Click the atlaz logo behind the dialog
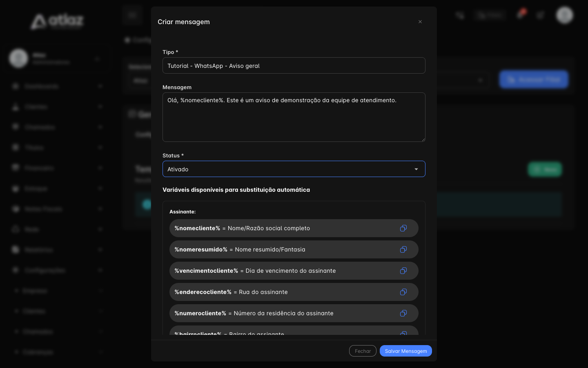 pyautogui.click(x=58, y=21)
